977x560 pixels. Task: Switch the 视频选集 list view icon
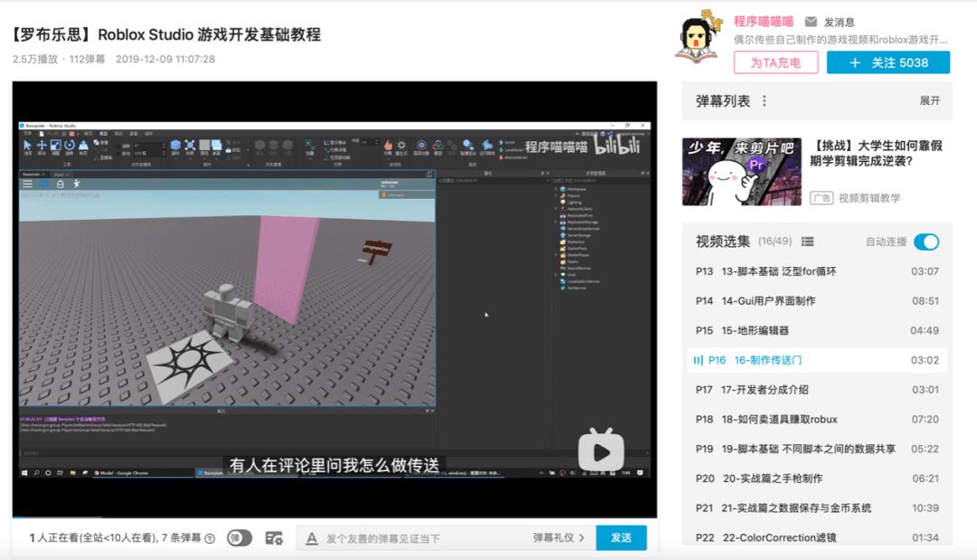tap(808, 242)
